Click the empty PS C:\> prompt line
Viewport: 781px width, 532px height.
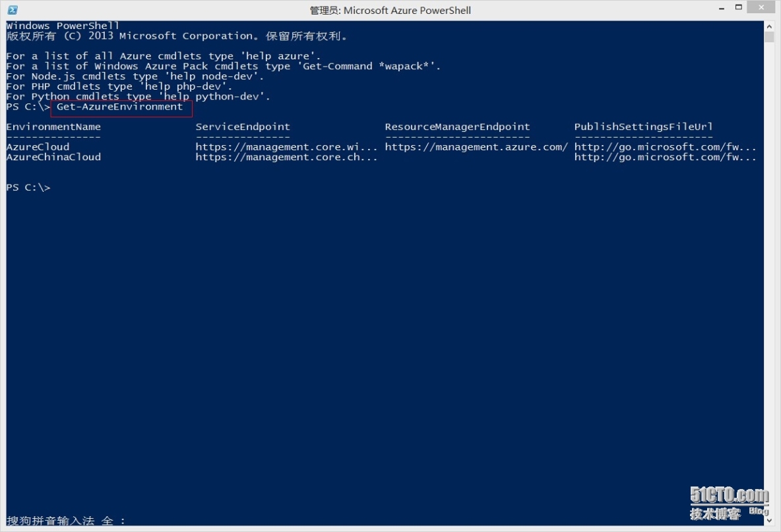tap(28, 188)
